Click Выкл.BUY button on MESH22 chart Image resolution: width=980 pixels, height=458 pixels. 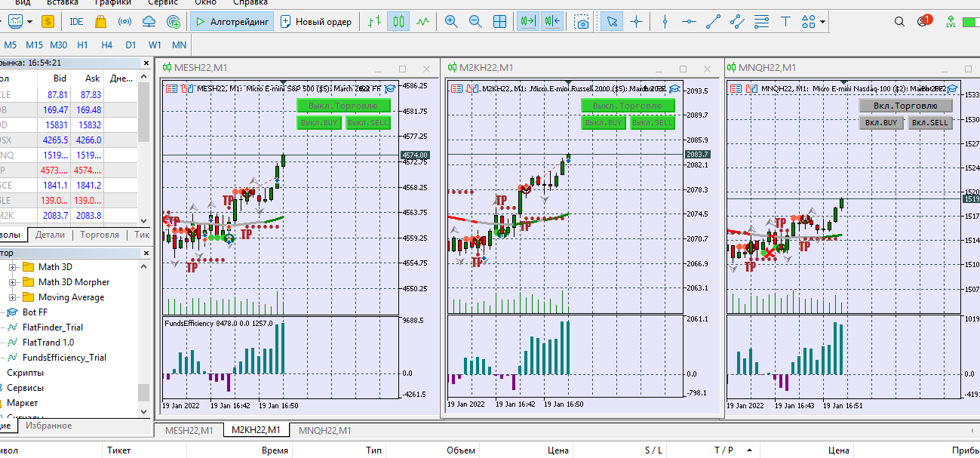click(319, 123)
